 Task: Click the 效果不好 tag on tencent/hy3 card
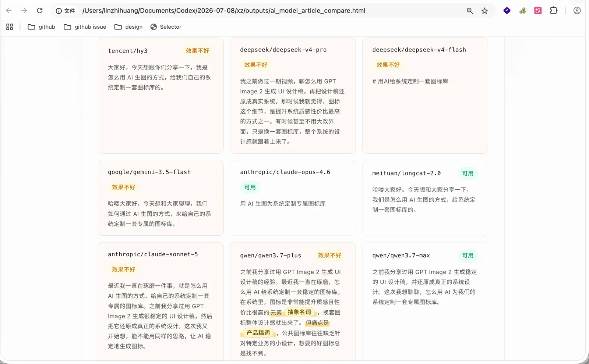(x=197, y=51)
